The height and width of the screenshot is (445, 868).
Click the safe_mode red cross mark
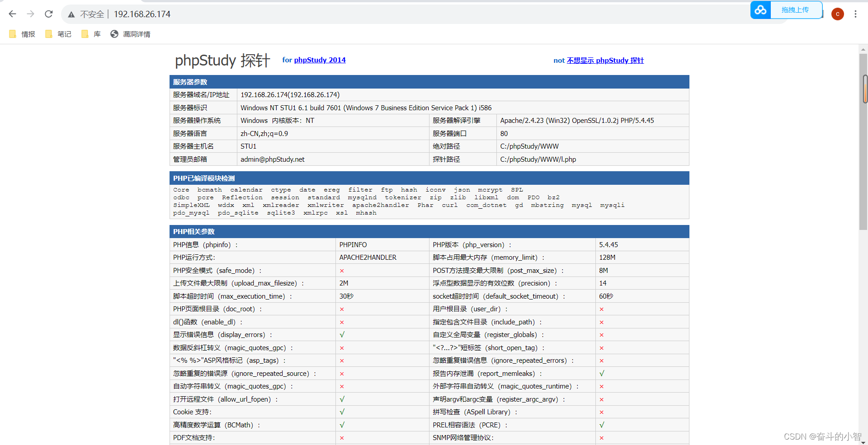(x=342, y=271)
